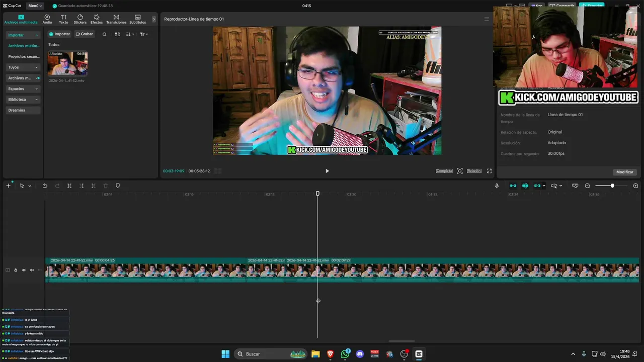Click the snapshot focus icon in player

(x=460, y=171)
